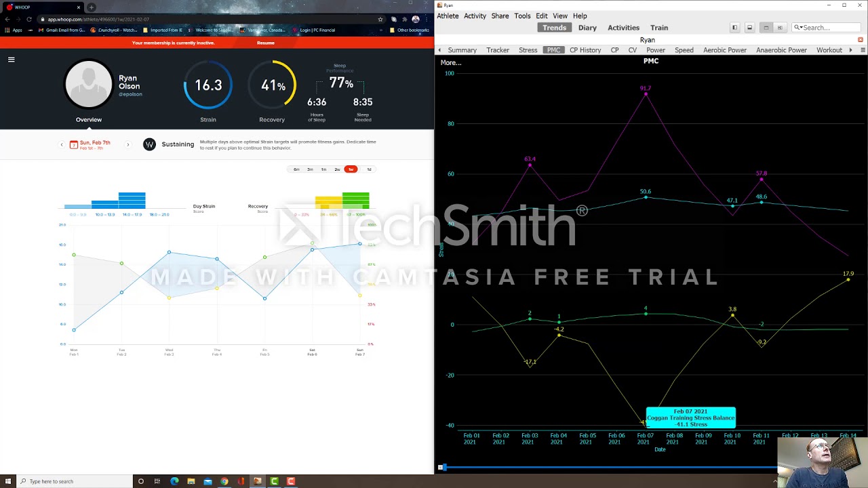This screenshot has height=488, width=868.
Task: Select the 6m time range
Action: [296, 169]
